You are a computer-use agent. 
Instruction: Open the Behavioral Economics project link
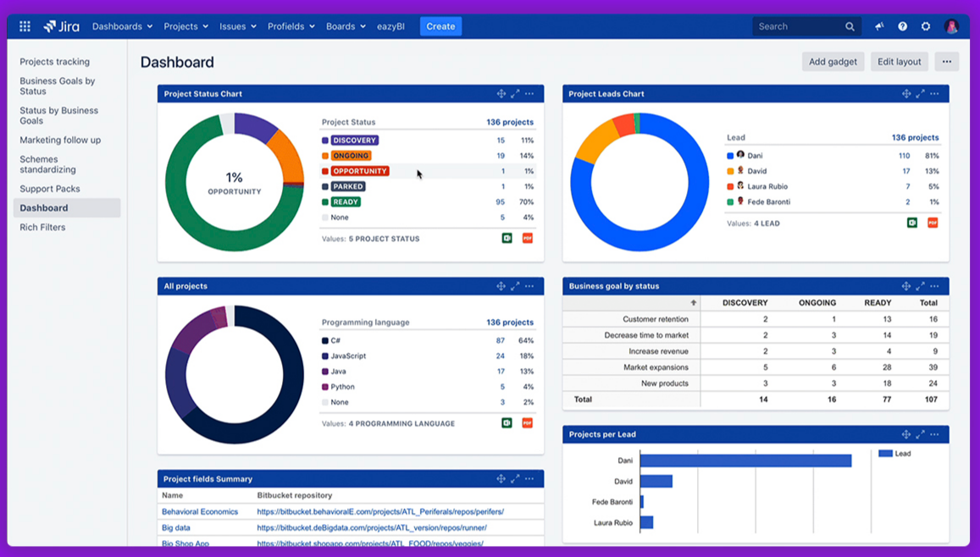coord(200,511)
